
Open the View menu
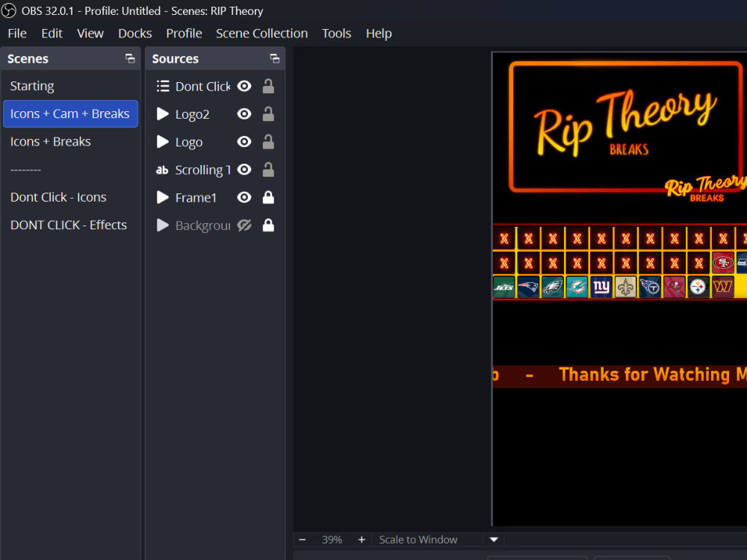click(90, 34)
